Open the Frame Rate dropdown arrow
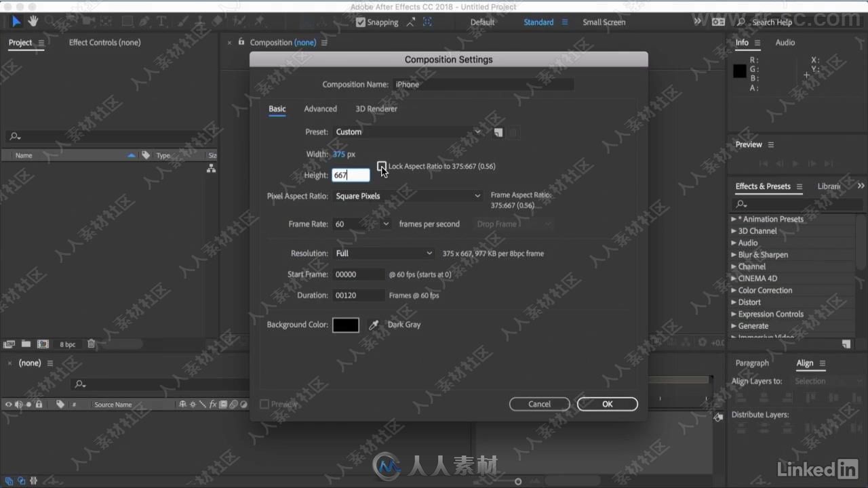 point(386,224)
